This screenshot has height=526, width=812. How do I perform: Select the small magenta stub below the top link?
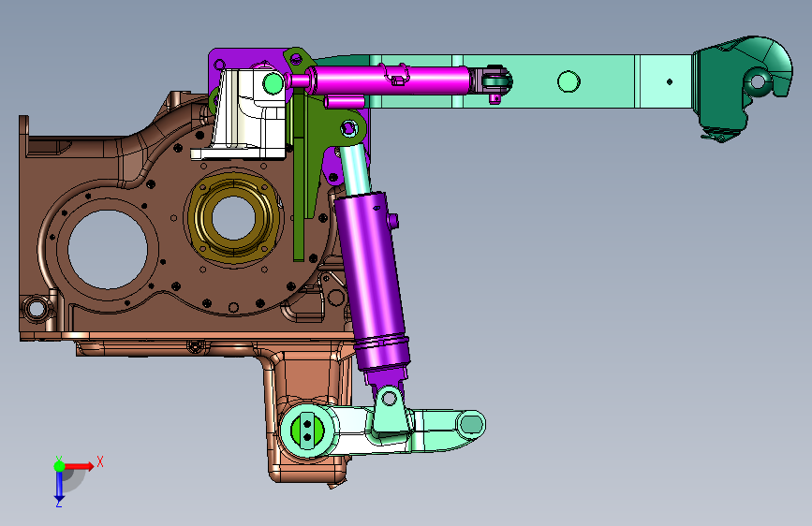pyautogui.click(x=345, y=101)
